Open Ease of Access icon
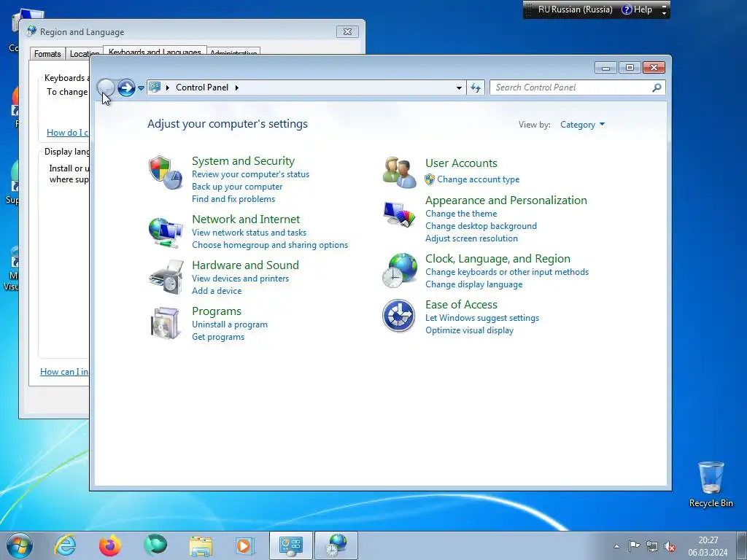This screenshot has height=560, width=747. pos(399,316)
